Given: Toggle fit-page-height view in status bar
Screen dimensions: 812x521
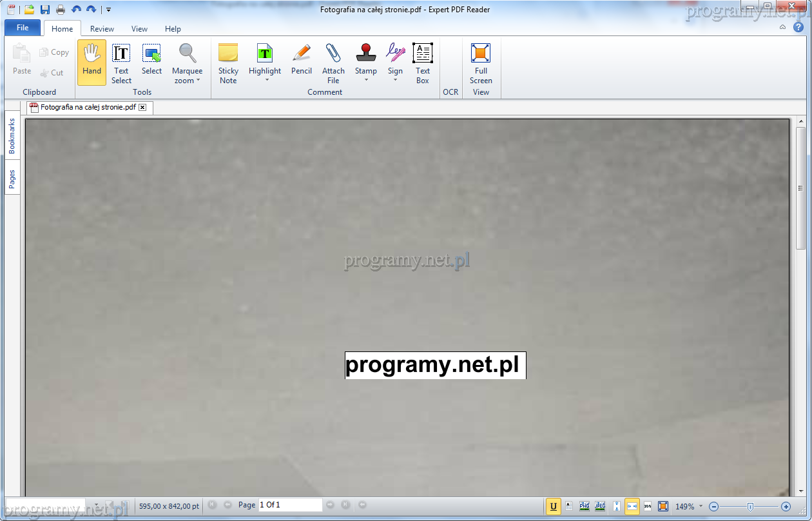Looking at the screenshot, I should [x=617, y=506].
